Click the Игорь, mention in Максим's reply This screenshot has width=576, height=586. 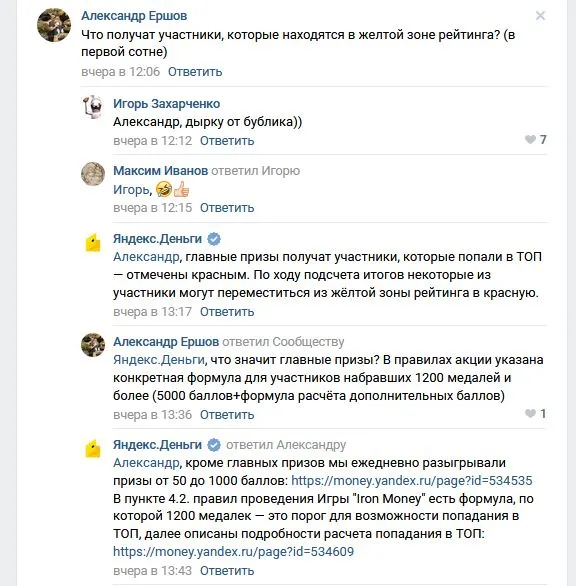coord(132,190)
